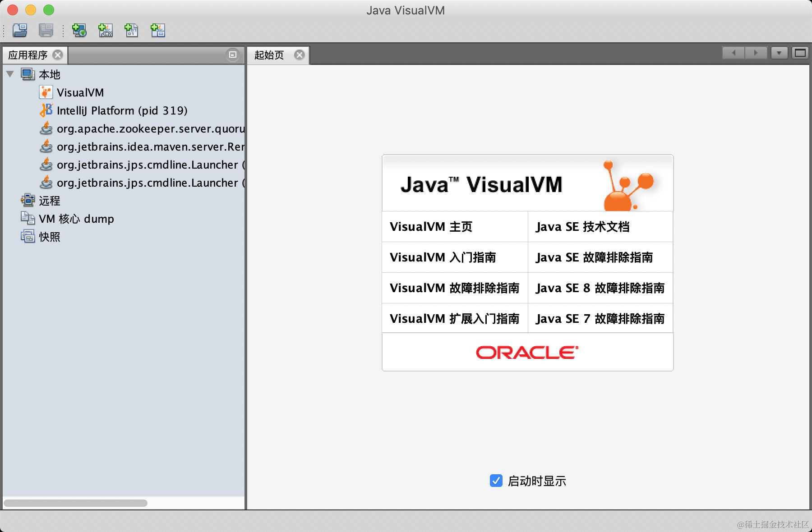Click Add JMX Connection toolbar icon
Screen dimensions: 812x532
click(x=106, y=30)
